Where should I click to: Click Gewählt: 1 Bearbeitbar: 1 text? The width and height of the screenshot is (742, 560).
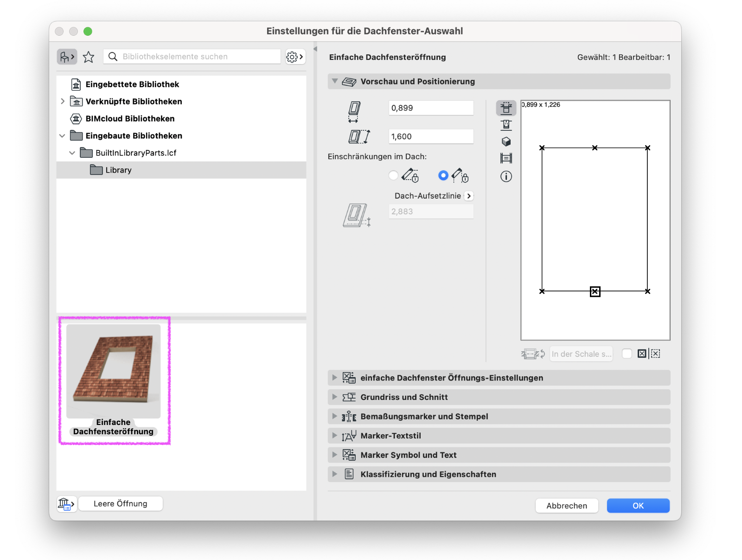(624, 57)
